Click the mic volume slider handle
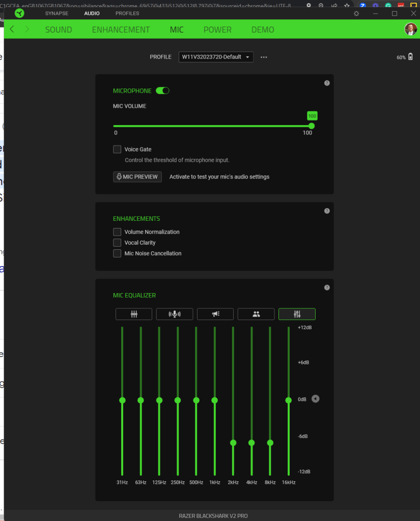 312,126
